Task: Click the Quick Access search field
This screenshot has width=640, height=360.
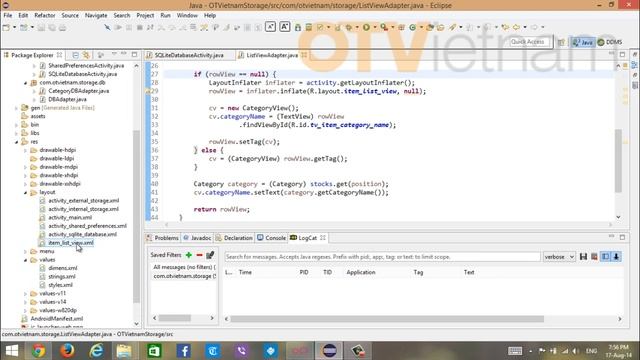Action: pos(530,42)
